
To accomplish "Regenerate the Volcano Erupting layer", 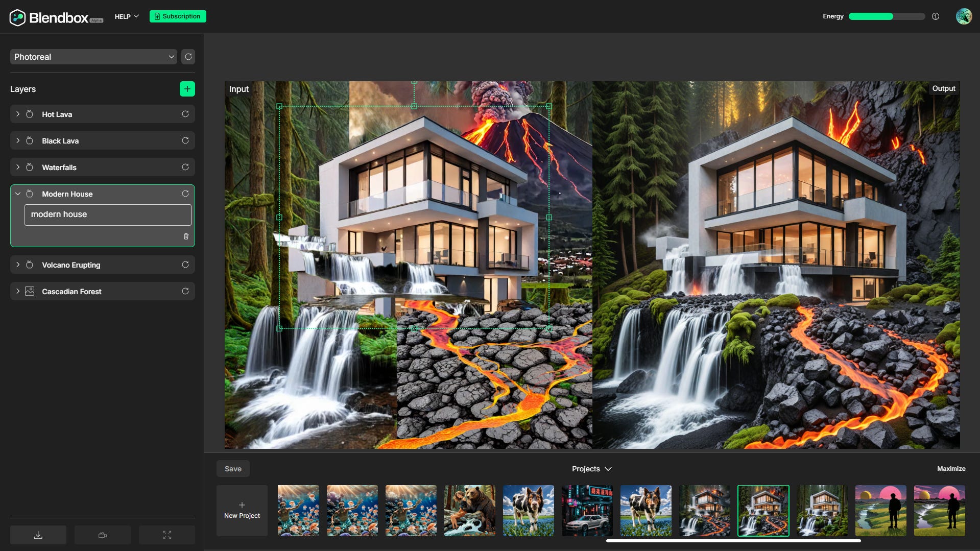I will pos(185,265).
